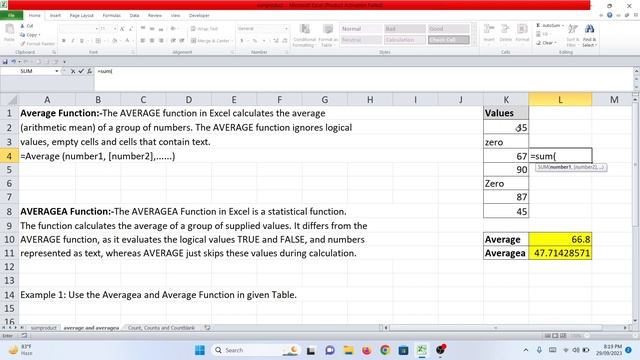
Task: Click the Cut command
Action: coord(27,26)
